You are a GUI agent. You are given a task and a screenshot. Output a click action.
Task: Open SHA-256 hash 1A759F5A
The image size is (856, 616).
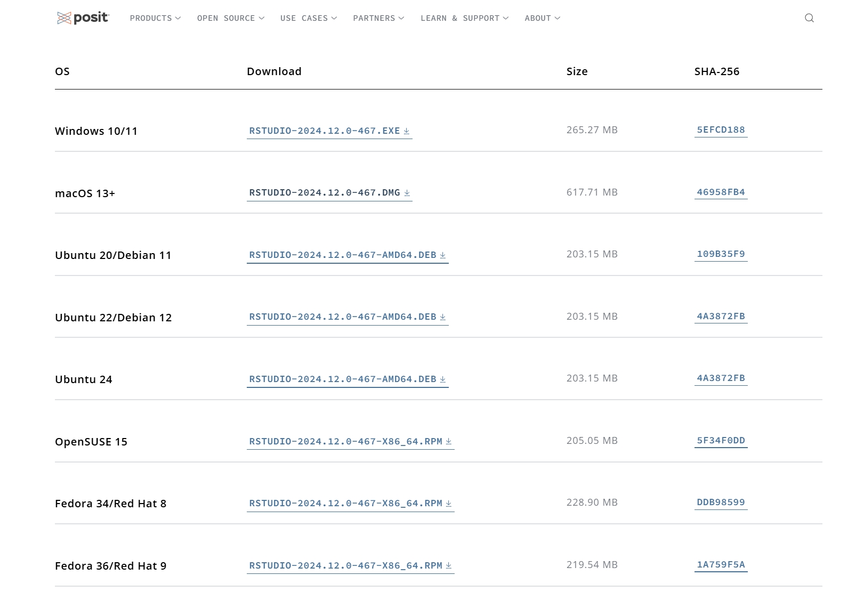tap(721, 565)
